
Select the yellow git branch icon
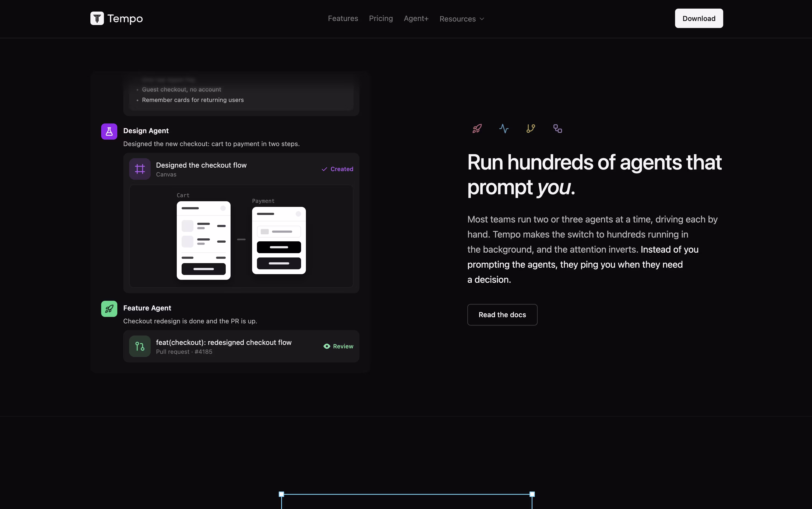(x=531, y=129)
